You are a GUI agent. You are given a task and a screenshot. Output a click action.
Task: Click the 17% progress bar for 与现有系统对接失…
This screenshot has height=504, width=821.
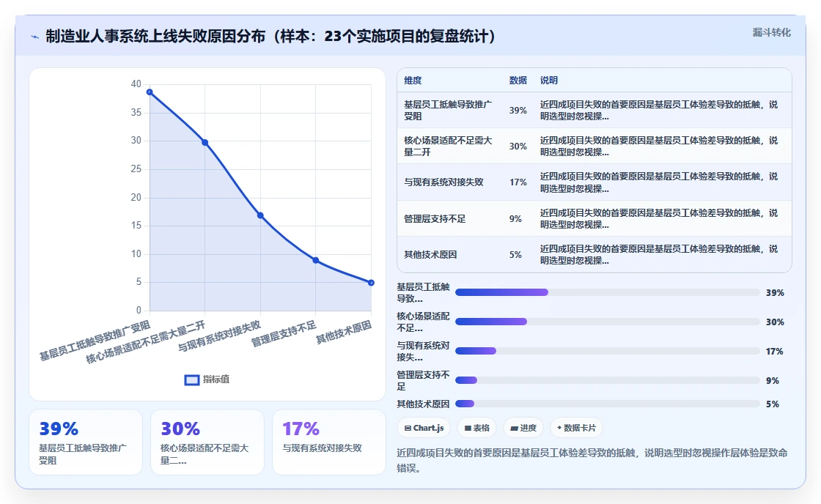click(608, 351)
